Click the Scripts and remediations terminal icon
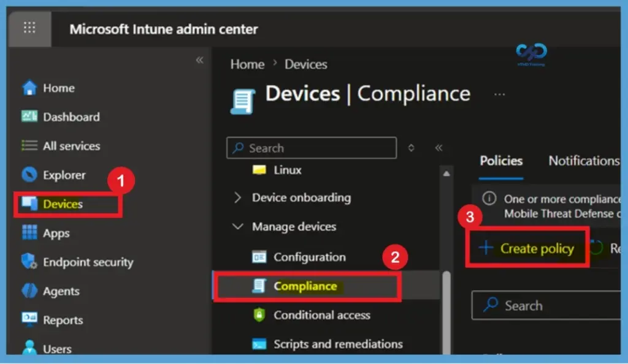Screen dimensions: 628x364 (x=259, y=344)
